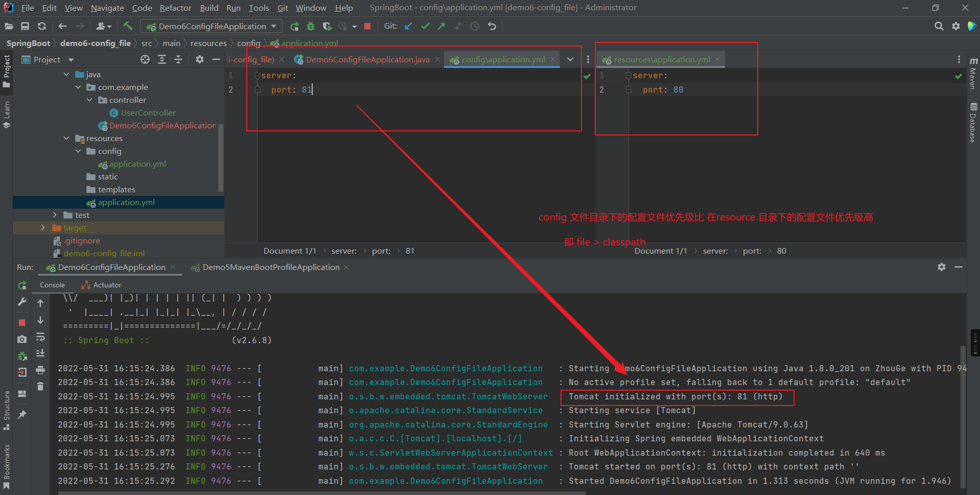Open the Project view selector dropdown
Screen dimensions: 980x495
click(x=71, y=60)
